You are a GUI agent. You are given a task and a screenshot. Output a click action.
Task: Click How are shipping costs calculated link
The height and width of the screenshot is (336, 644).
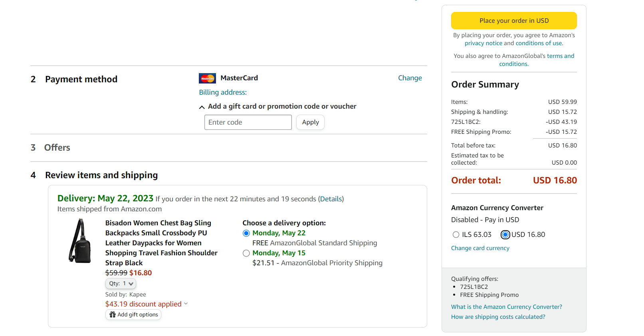pos(498,317)
